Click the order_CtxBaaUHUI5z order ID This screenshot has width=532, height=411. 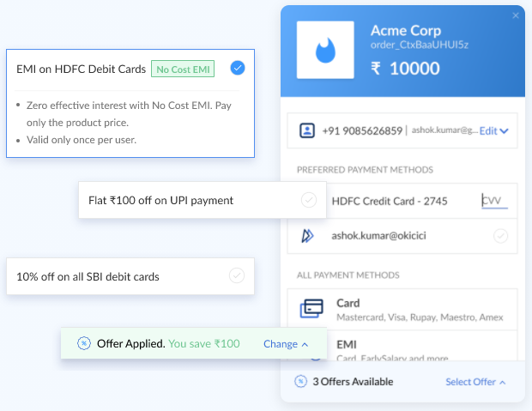(420, 45)
